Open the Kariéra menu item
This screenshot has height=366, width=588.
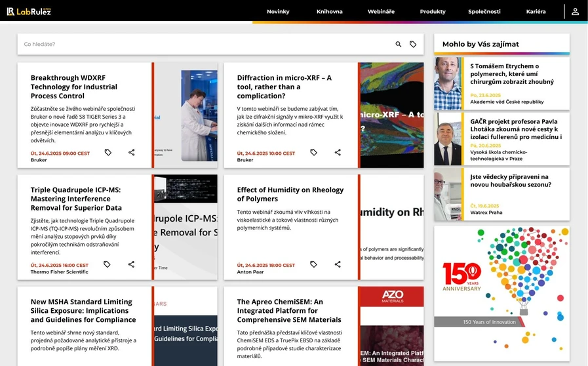click(536, 12)
